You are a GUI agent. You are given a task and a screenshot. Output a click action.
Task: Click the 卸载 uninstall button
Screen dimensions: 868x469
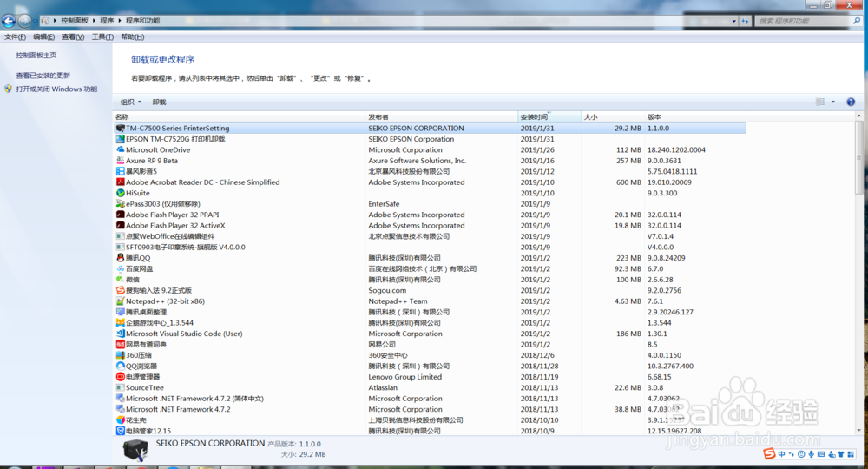159,102
